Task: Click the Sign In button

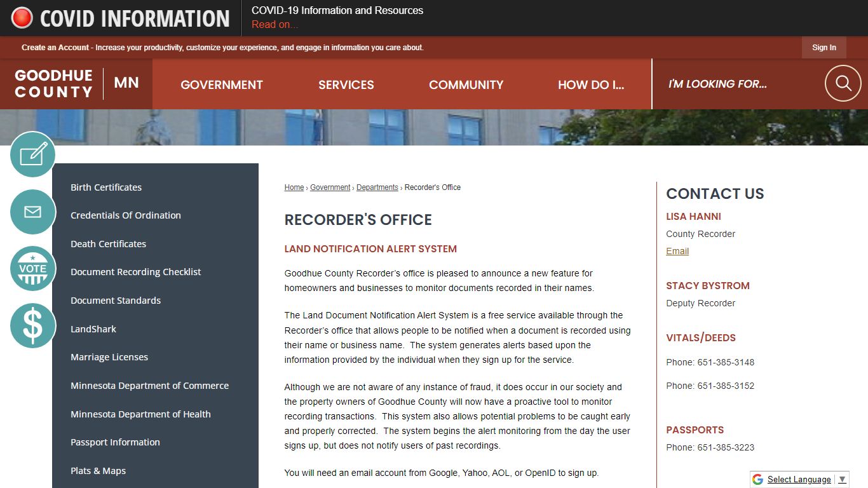Action: coord(824,48)
